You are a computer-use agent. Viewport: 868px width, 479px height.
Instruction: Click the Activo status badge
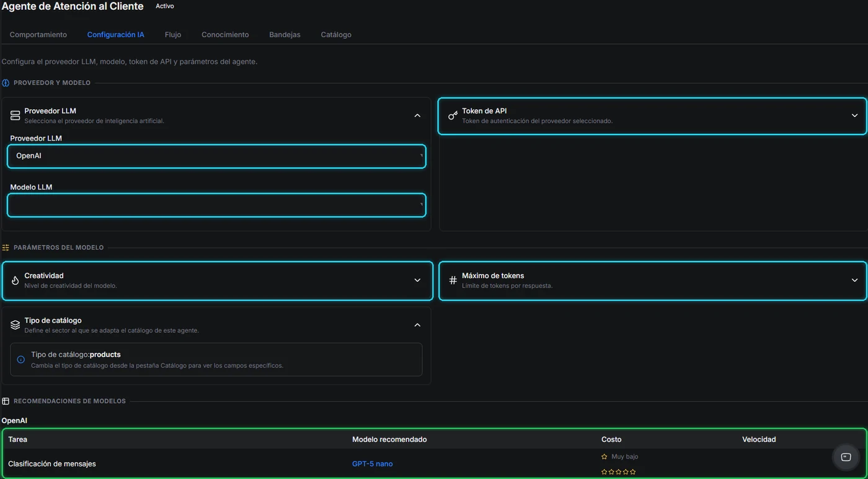[x=165, y=6]
